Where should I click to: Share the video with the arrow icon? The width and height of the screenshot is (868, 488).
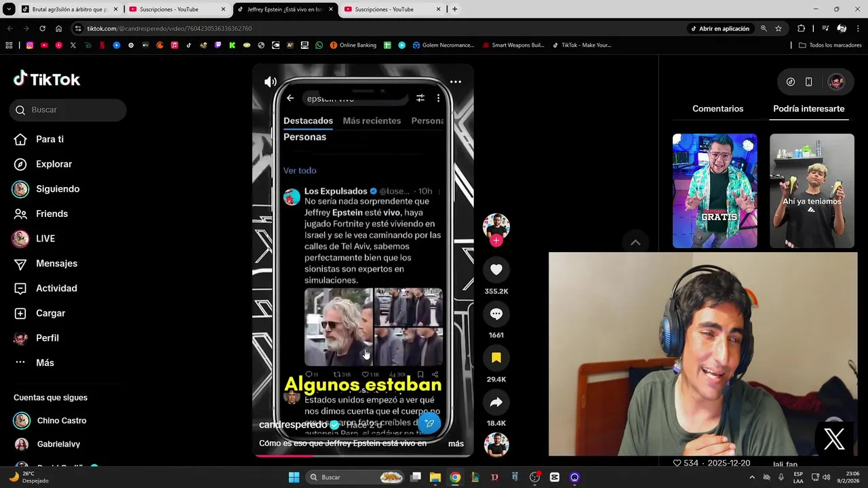(496, 402)
